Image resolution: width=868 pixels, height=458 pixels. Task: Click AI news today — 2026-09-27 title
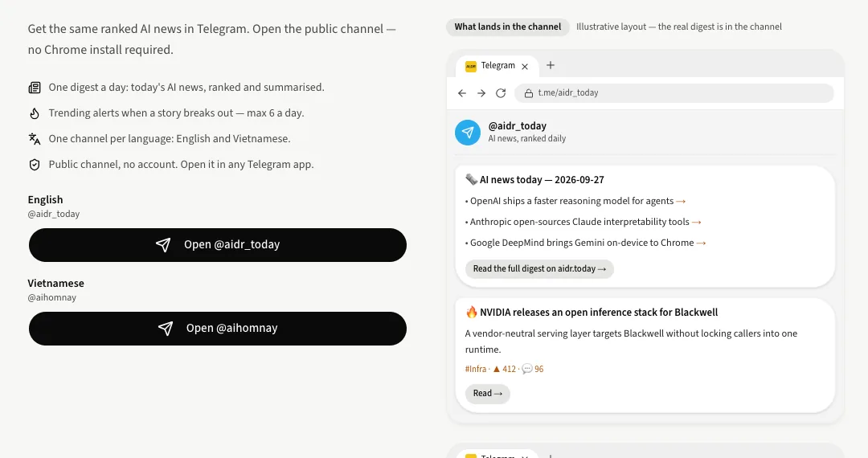(x=542, y=180)
